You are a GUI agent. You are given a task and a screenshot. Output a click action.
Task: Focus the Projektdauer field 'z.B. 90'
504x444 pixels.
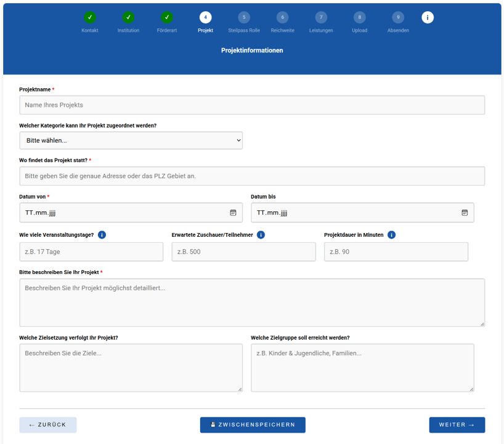(x=396, y=252)
